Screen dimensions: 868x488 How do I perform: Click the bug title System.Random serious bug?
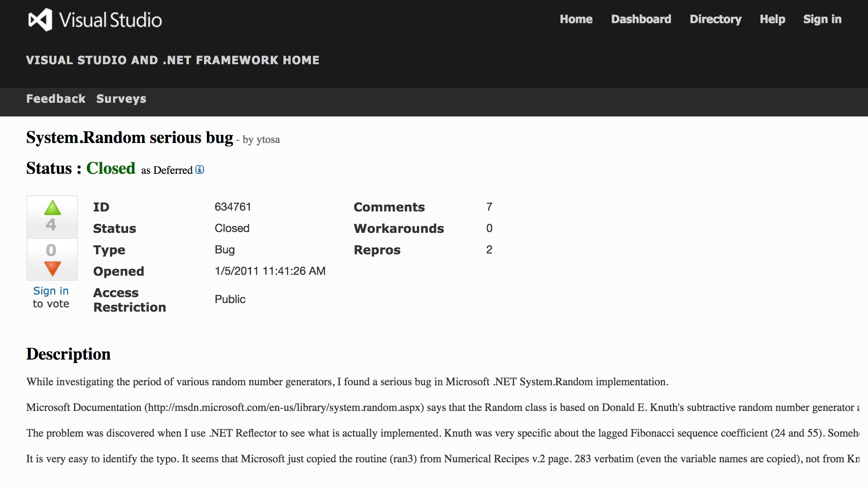(x=129, y=138)
